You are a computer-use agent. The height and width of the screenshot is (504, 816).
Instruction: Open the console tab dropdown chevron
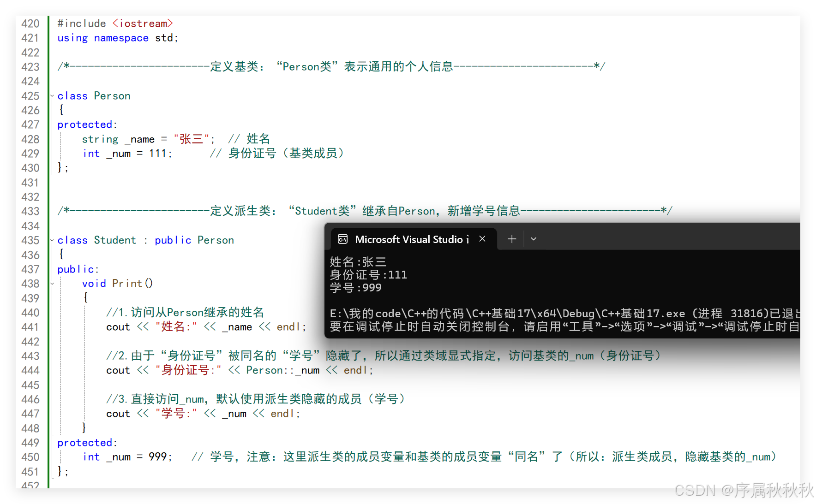click(534, 239)
